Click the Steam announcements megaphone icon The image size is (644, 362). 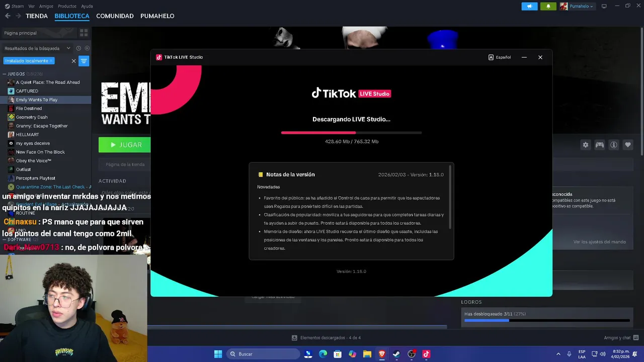pyautogui.click(x=529, y=6)
